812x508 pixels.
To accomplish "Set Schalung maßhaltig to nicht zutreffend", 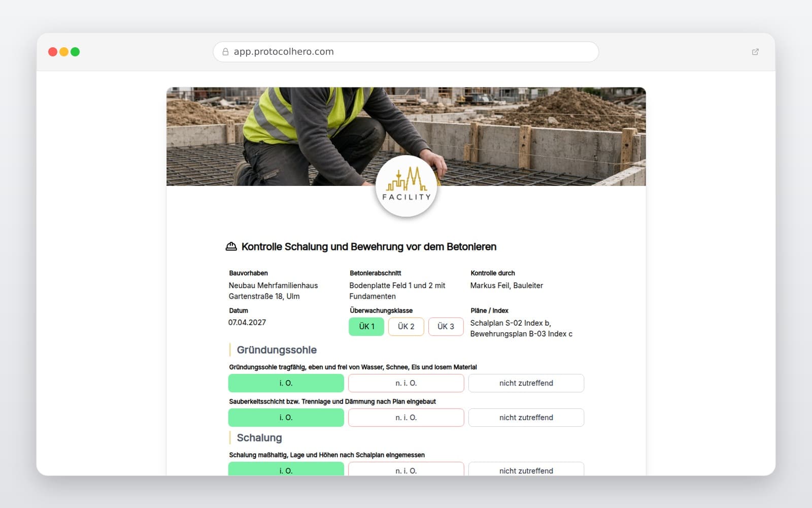I will (526, 469).
